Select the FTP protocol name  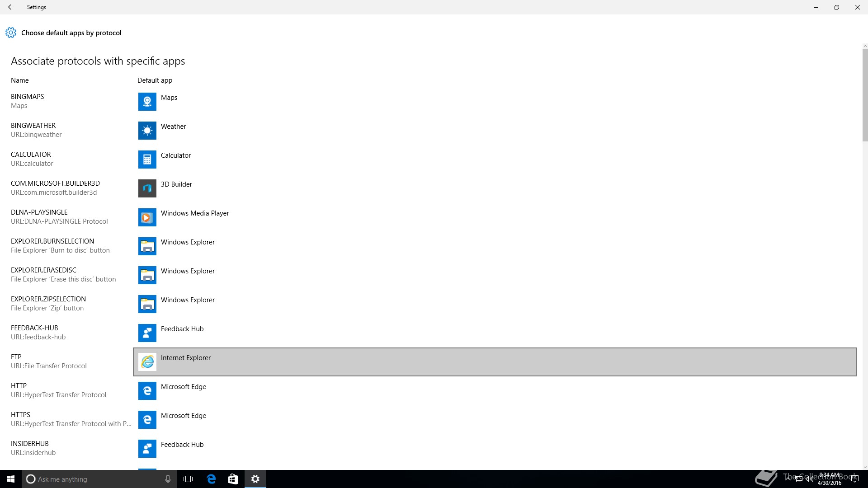pos(16,357)
